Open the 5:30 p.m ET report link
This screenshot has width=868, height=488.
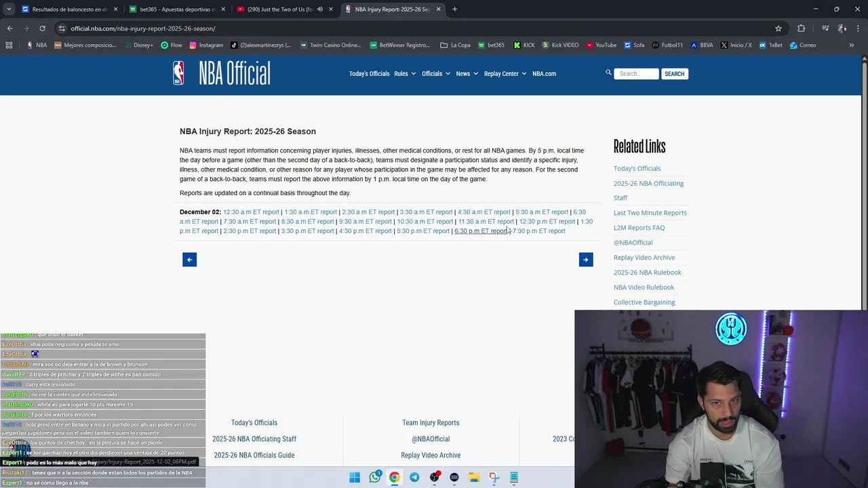coord(423,231)
